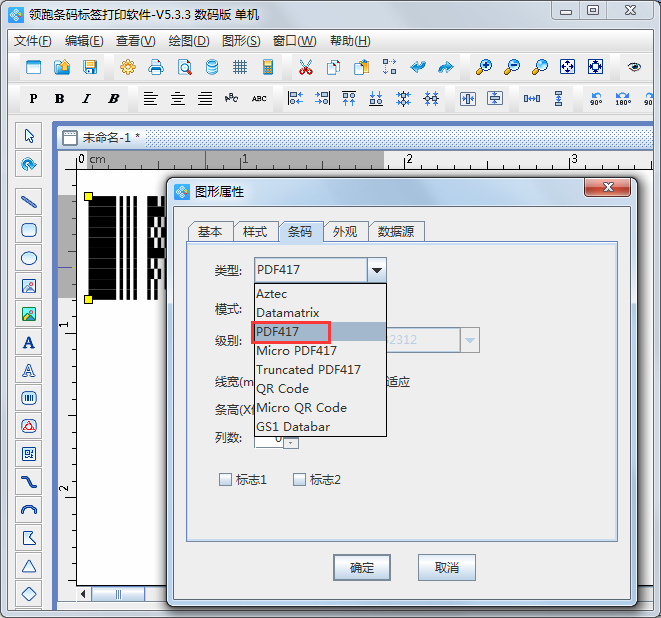Expand the greyed 2312 encoding dropdown
Image resolution: width=661 pixels, height=618 pixels.
click(470, 340)
